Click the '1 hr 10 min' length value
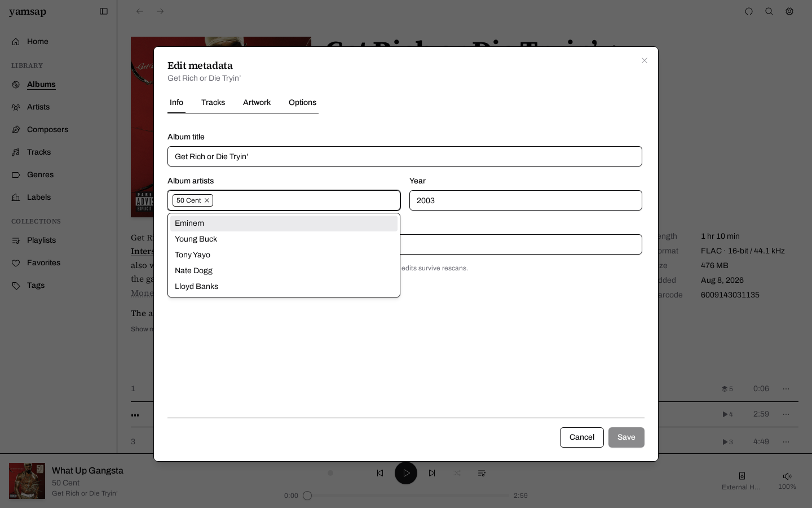The width and height of the screenshot is (812, 508). tap(720, 237)
